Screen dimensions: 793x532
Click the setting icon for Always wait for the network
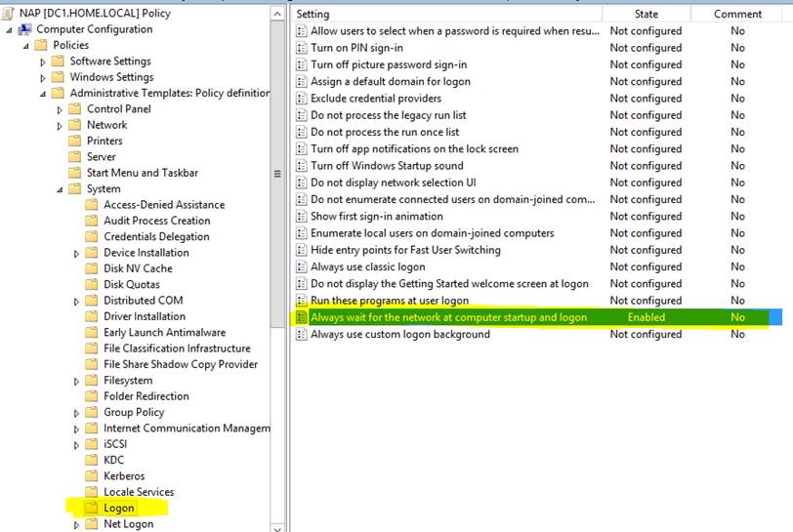[302, 317]
